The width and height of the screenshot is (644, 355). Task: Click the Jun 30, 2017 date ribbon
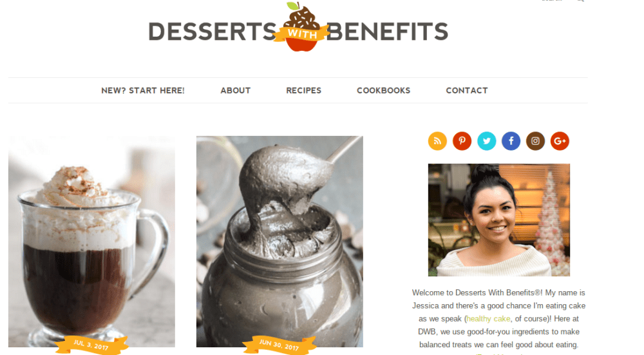(x=279, y=345)
